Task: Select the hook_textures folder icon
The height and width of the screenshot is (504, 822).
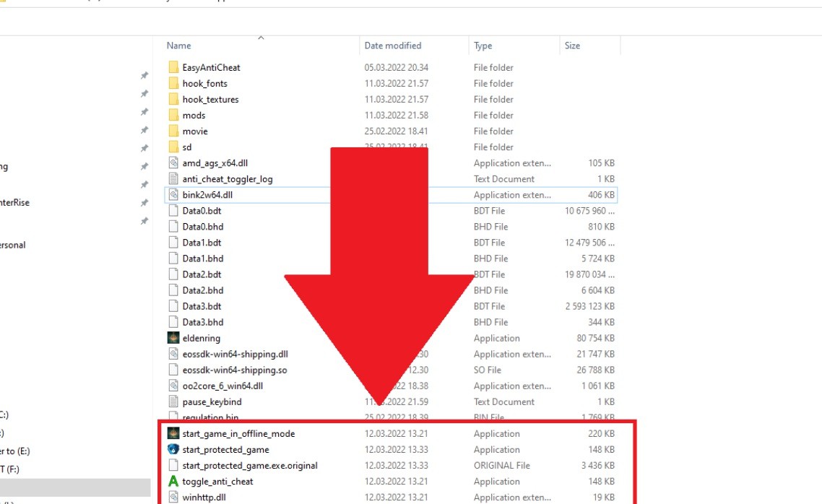Action: pos(173,99)
